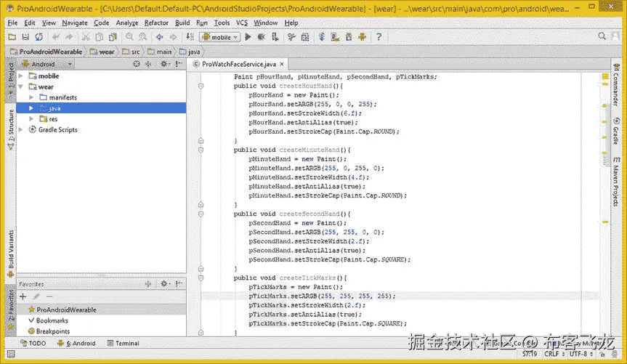This screenshot has width=627, height=364.
Task: Navigate forward with the right arrow
Action: (173, 37)
